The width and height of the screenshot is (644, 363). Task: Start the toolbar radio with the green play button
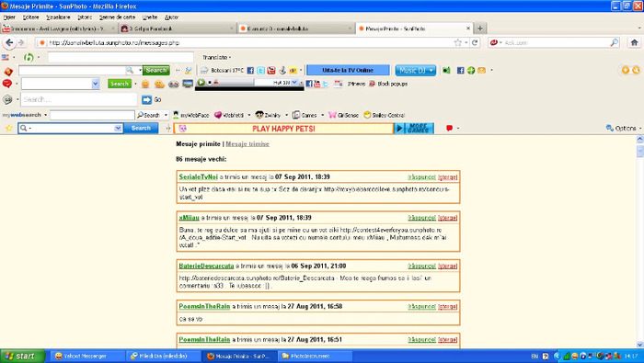[x=201, y=83]
